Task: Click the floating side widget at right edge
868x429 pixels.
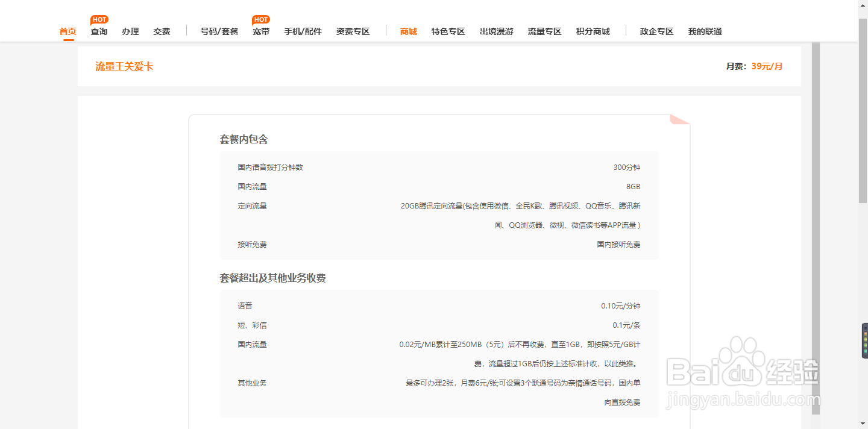Action: 865,341
